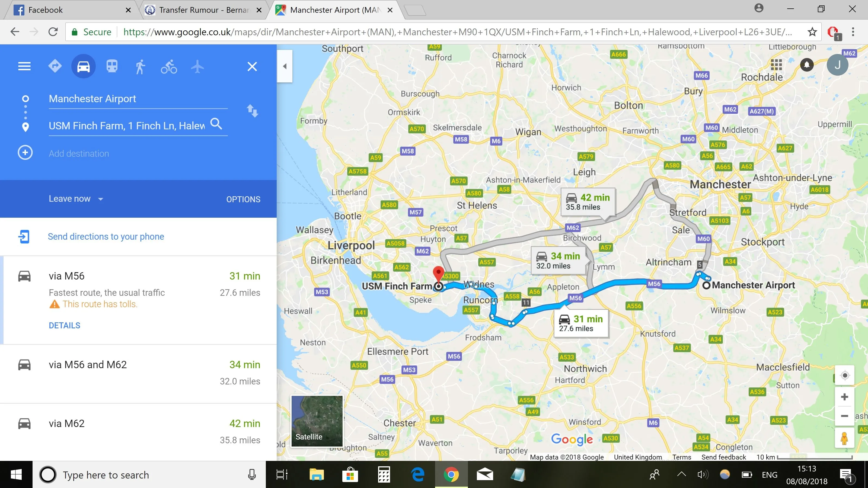Select the walking travel mode icon
Image resolution: width=868 pixels, height=488 pixels.
pos(140,66)
